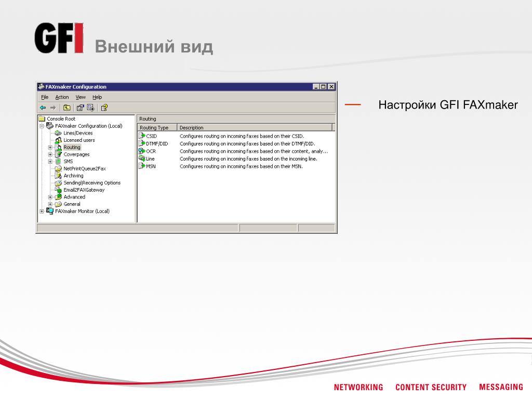Click the FAXmaker Configuration title bar icon
The height and width of the screenshot is (399, 532).
point(42,87)
